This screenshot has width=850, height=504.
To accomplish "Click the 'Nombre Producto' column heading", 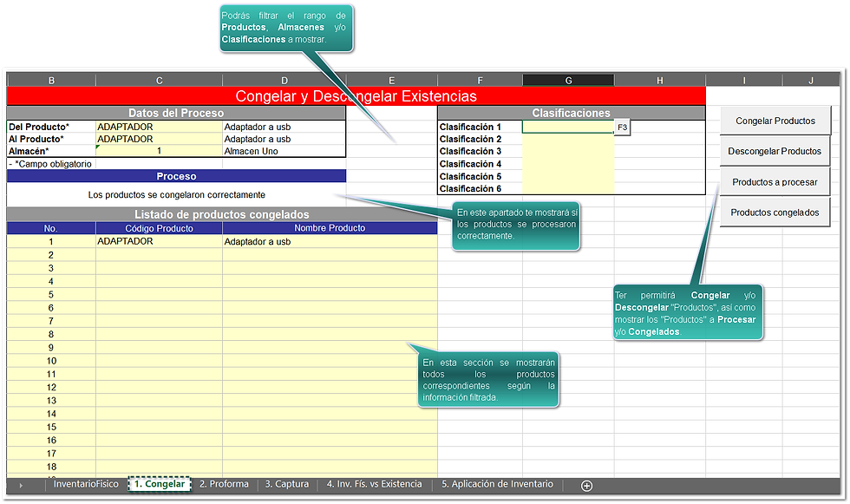I will (330, 228).
